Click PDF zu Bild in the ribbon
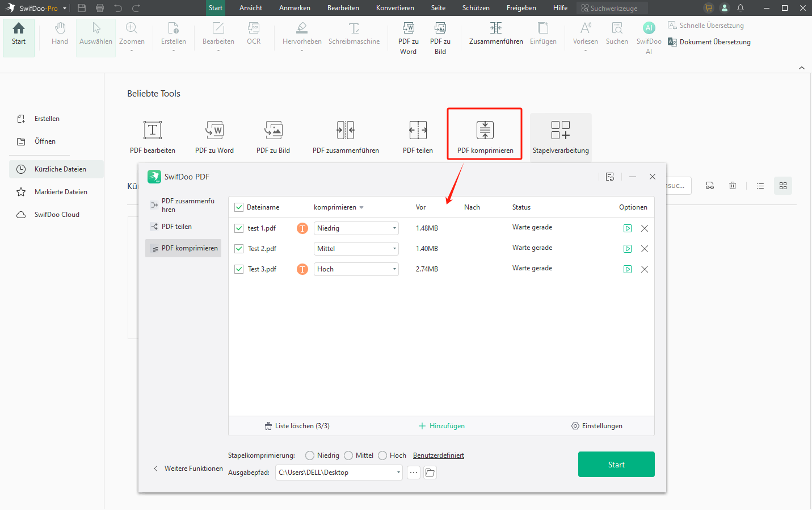This screenshot has height=510, width=812. pos(440,38)
